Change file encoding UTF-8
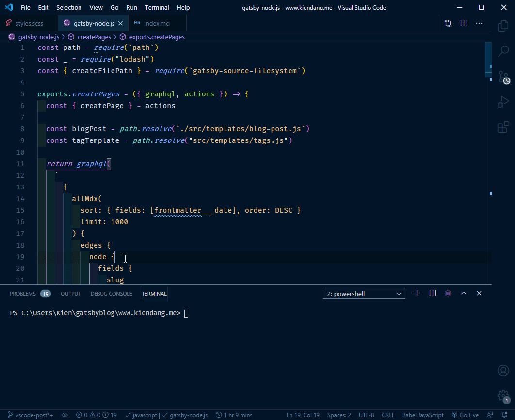Screen dimensions: 515x420 (366, 415)
